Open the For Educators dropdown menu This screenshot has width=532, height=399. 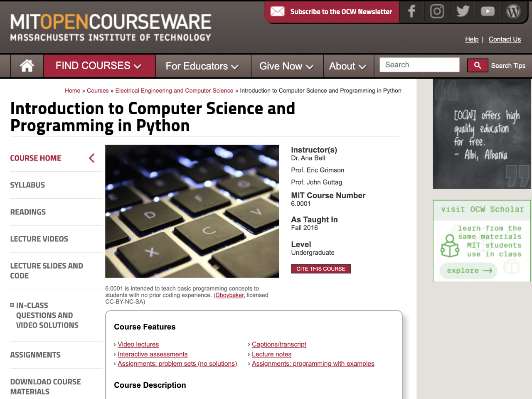point(202,66)
